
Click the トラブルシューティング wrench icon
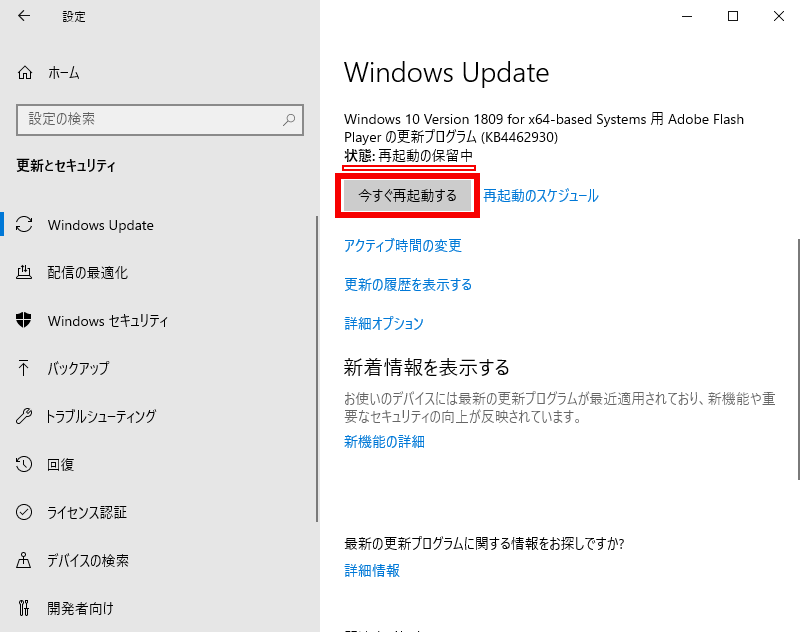[x=26, y=417]
